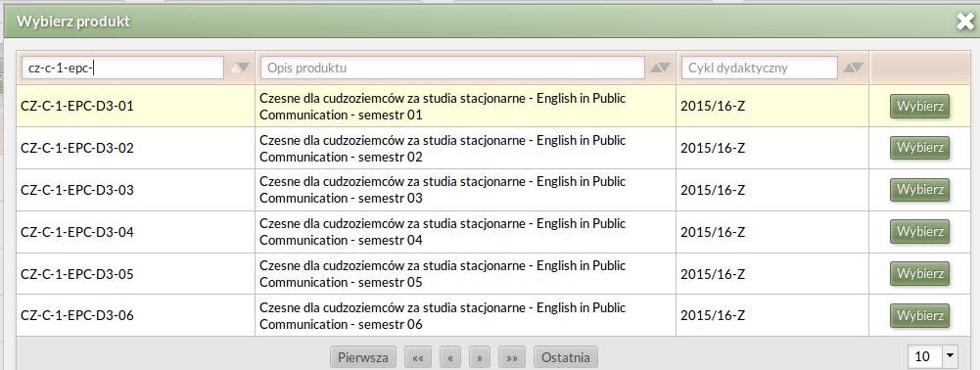Click the Cykl dydaktyczny filter field

tap(760, 68)
